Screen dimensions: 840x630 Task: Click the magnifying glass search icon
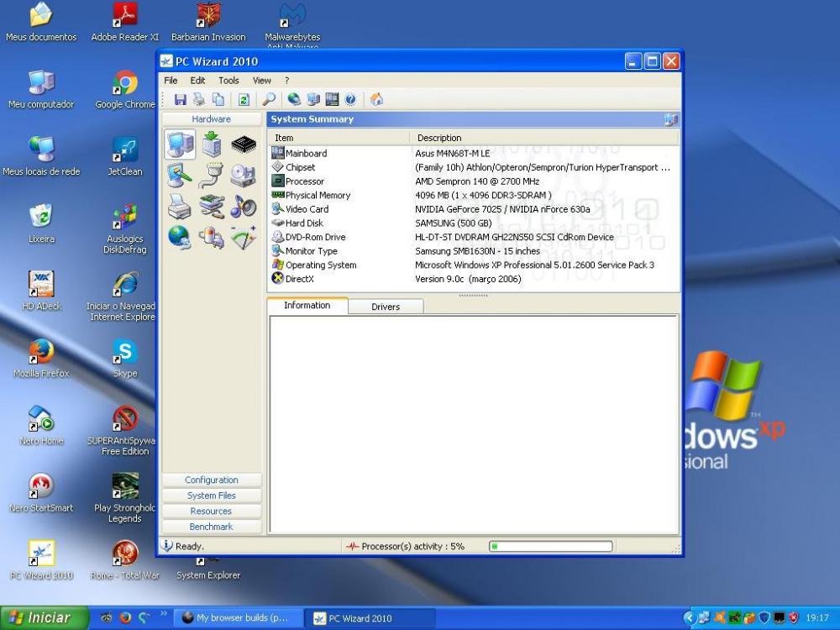tap(269, 99)
